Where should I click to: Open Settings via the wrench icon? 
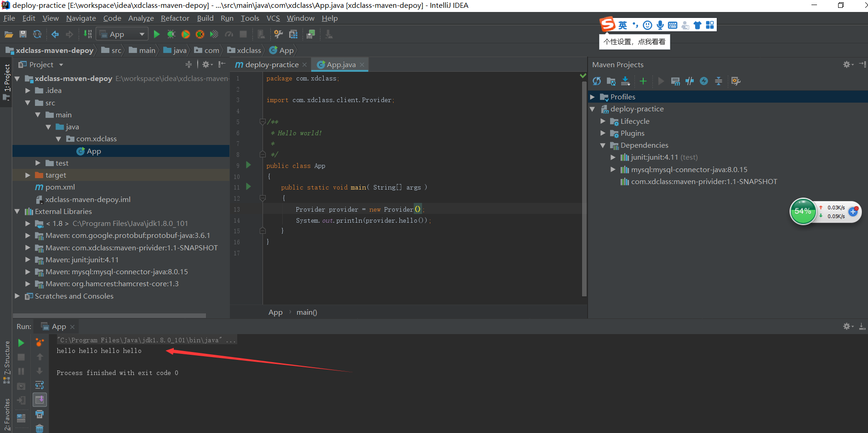tap(278, 34)
